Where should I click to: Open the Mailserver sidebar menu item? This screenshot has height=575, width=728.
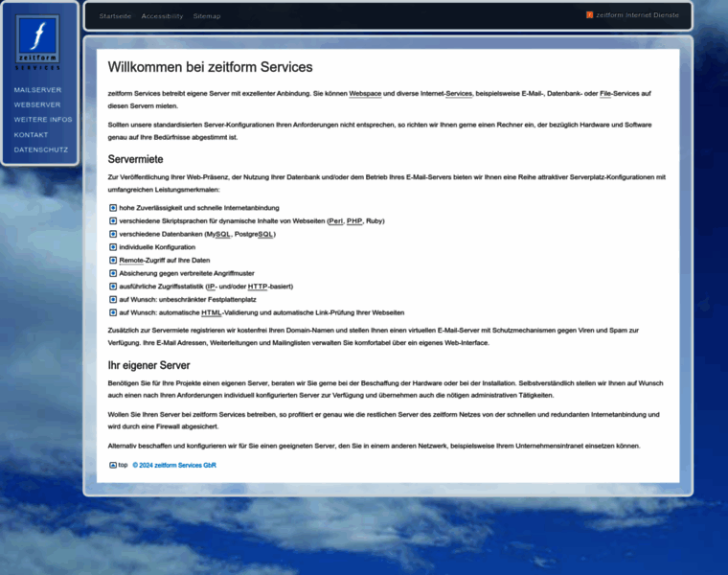click(37, 90)
